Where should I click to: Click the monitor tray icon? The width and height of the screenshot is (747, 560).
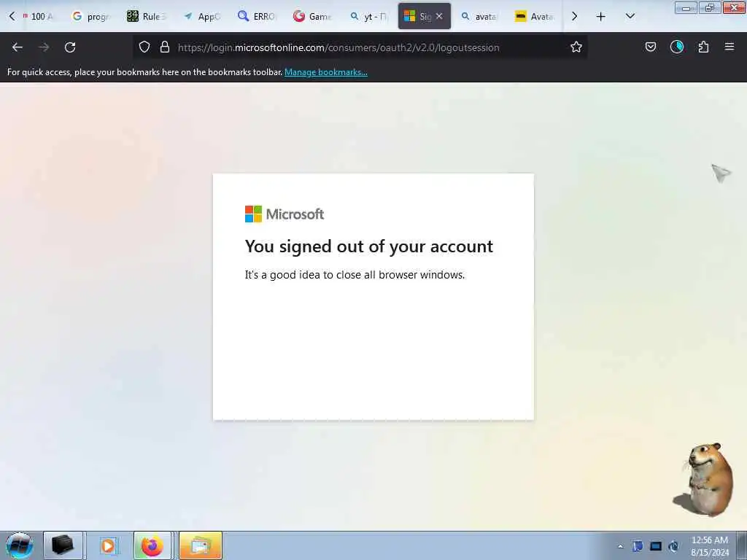[x=656, y=546]
